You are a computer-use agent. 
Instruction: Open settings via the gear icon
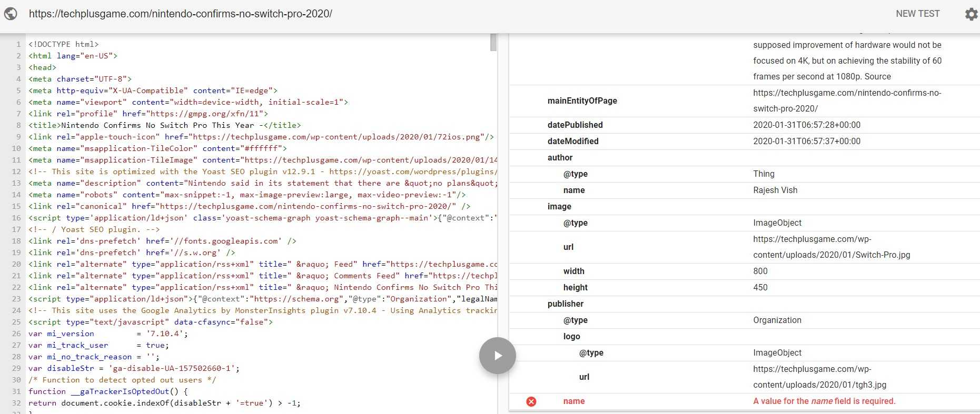click(971, 14)
